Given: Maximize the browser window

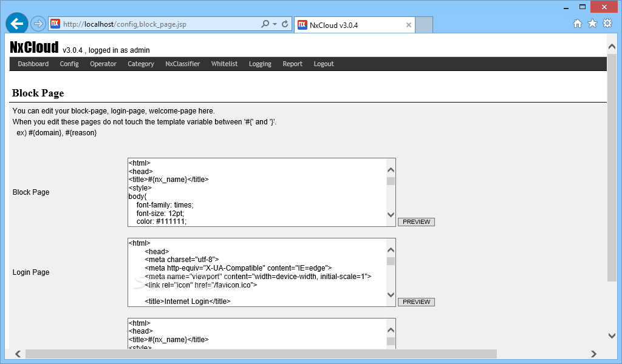Looking at the screenshot, I should [x=583, y=7].
